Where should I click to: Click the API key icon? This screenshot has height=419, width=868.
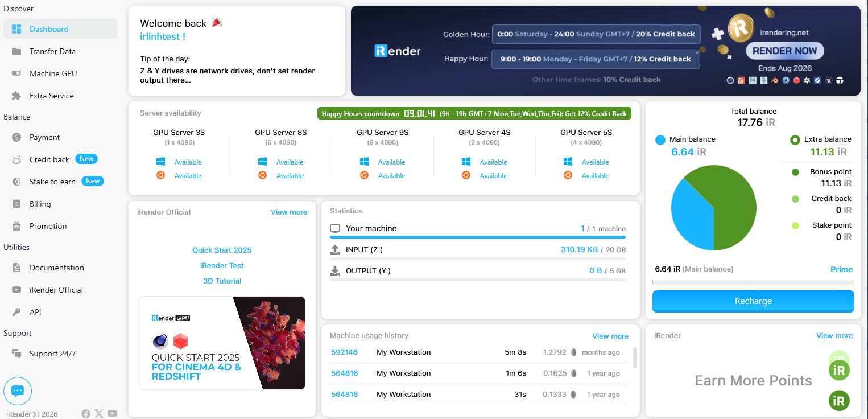(16, 312)
